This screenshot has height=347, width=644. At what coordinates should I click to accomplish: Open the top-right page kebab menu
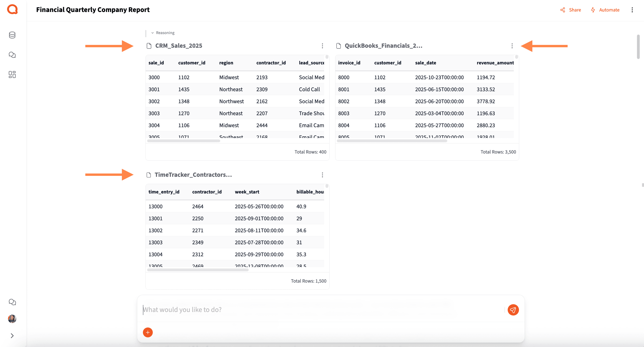coord(632,10)
